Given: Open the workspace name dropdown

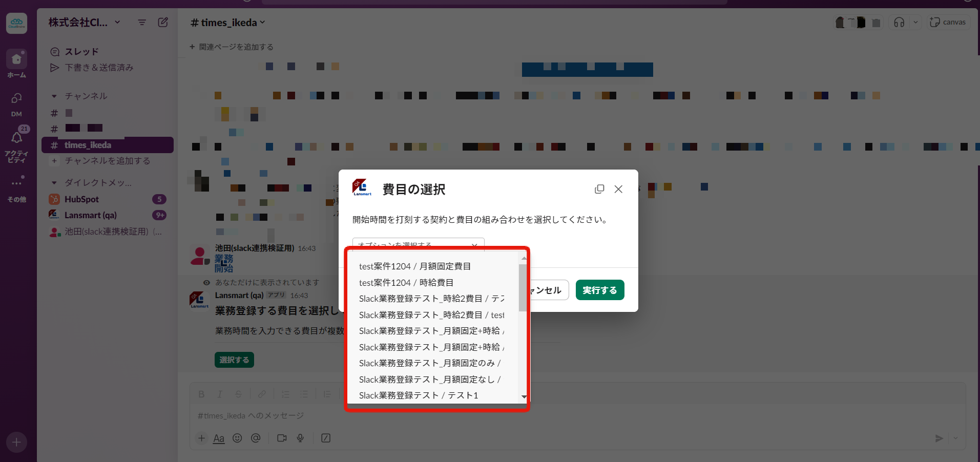Looking at the screenshot, I should coord(85,23).
